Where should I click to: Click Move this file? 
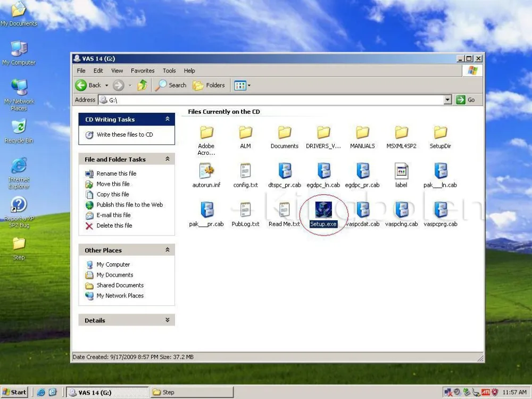pos(113,184)
